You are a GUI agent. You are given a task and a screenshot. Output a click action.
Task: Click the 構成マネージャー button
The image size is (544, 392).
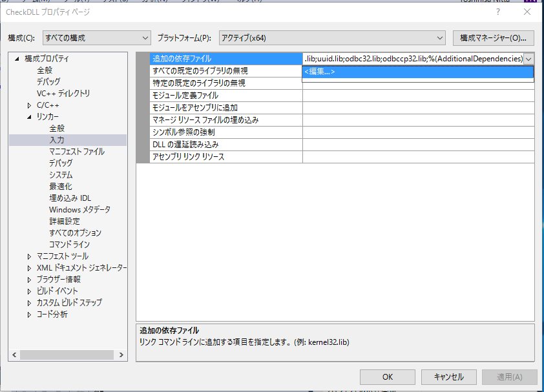pyautogui.click(x=493, y=38)
